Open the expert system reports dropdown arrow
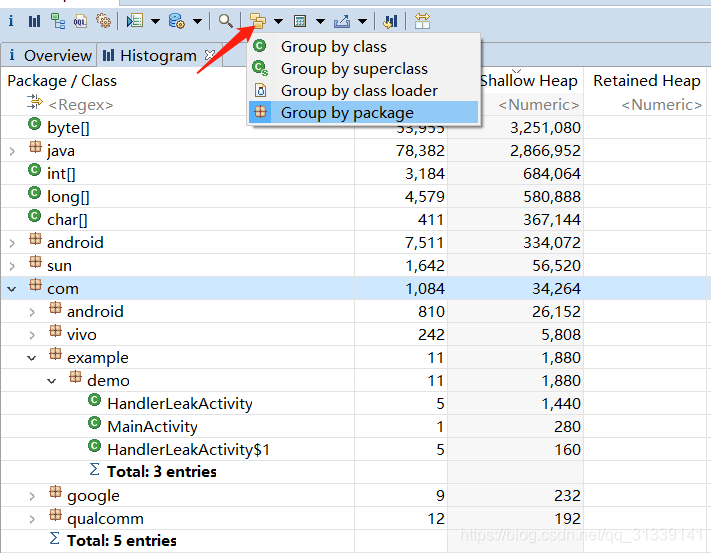 [155, 21]
